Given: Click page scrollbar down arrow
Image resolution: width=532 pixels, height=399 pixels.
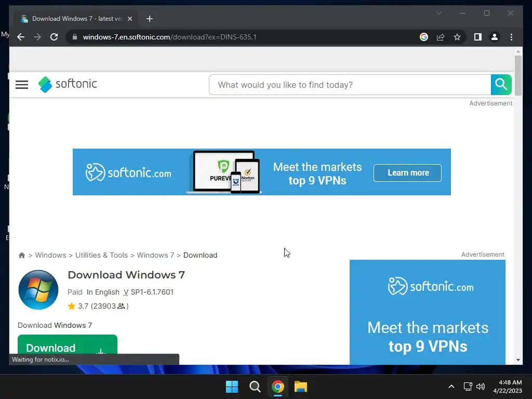Looking at the screenshot, I should pos(518,360).
